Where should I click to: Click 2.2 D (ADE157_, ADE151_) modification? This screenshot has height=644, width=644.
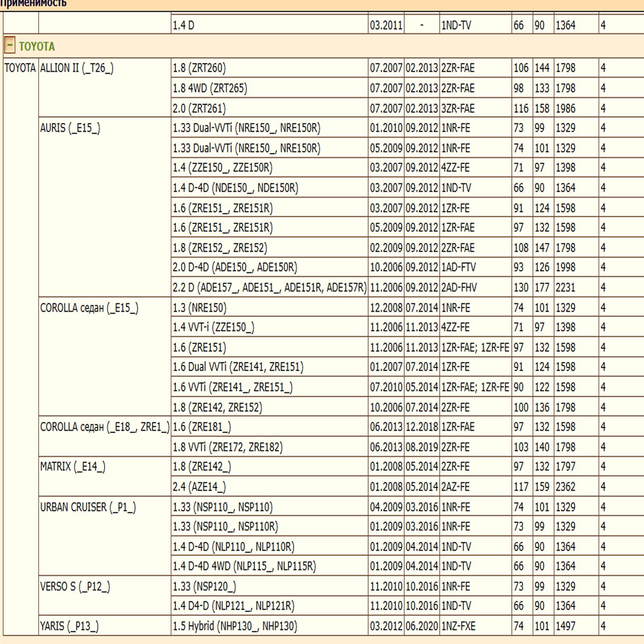[269, 287]
